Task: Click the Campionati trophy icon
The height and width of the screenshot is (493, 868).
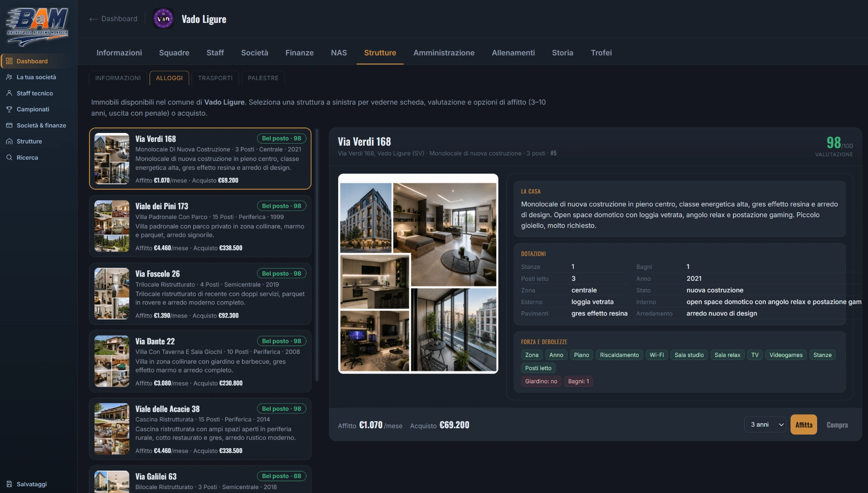Action: (x=9, y=109)
